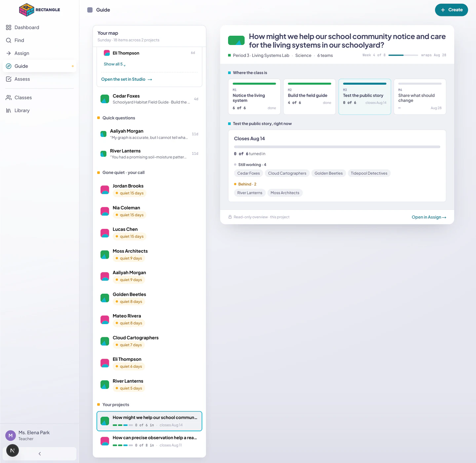Screen dimensions: 476x463
Task: Open Aaliyah Morgan's quick question
Action: pyautogui.click(x=149, y=134)
